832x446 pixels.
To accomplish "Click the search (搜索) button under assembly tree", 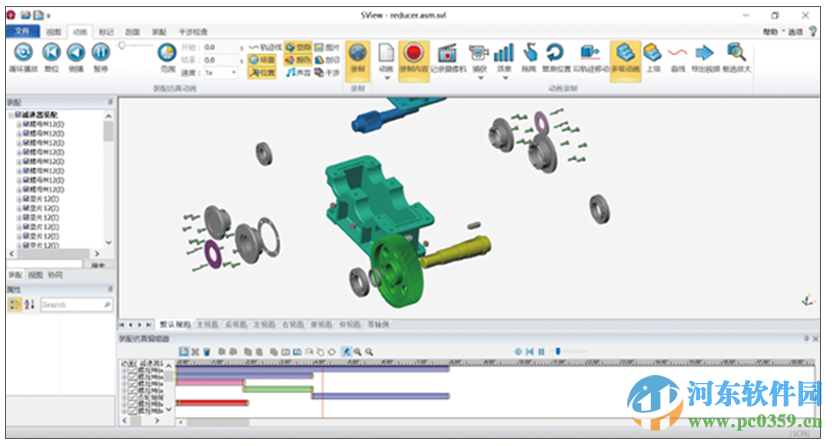I will coord(98,265).
